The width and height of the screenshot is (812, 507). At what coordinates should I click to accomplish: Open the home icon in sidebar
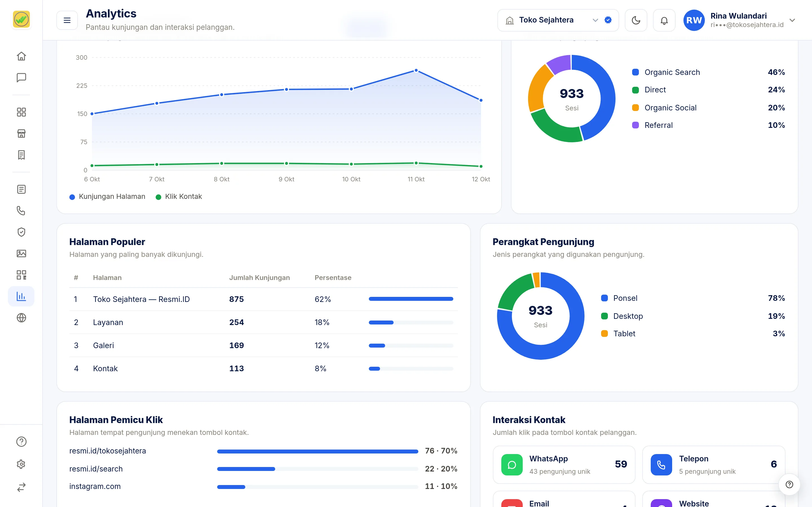click(x=21, y=56)
